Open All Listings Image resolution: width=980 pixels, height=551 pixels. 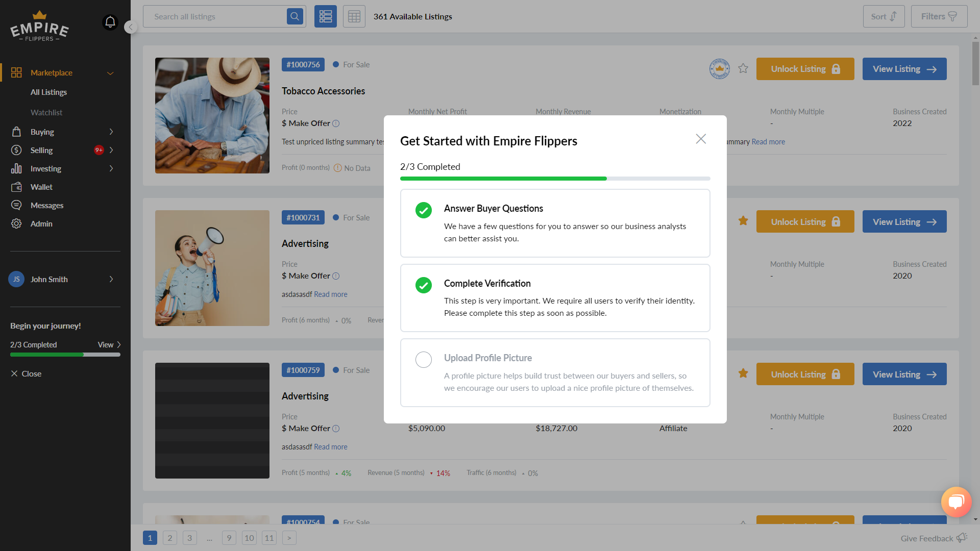click(48, 92)
